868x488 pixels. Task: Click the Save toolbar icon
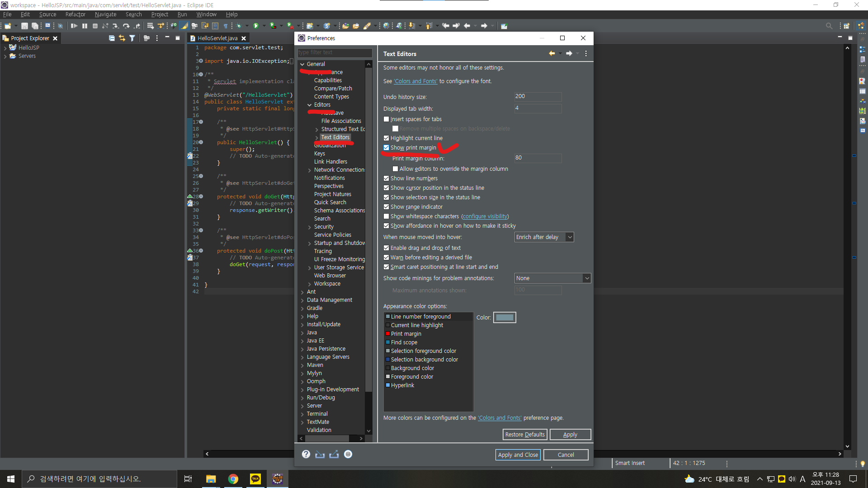tap(24, 26)
